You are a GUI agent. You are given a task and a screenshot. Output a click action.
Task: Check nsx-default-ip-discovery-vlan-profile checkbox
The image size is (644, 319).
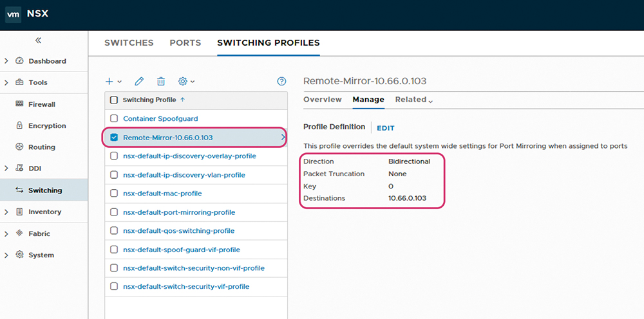point(114,175)
